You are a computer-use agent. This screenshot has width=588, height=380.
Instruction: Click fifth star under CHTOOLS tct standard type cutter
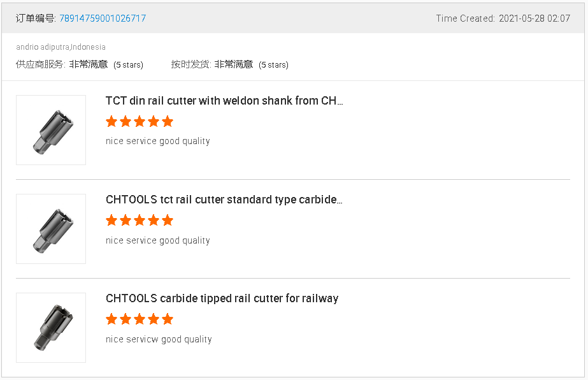tap(168, 221)
